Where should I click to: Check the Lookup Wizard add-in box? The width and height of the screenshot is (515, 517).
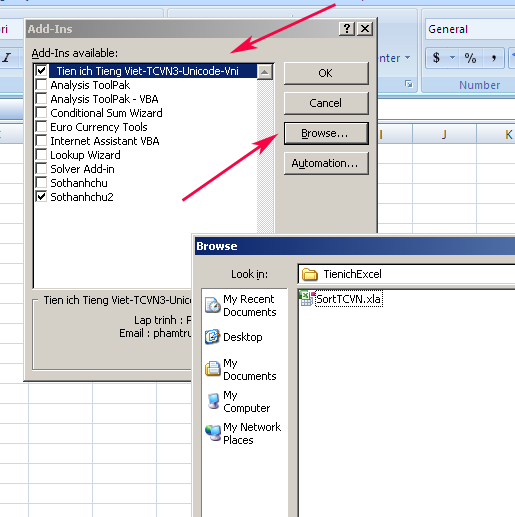pyautogui.click(x=41, y=155)
